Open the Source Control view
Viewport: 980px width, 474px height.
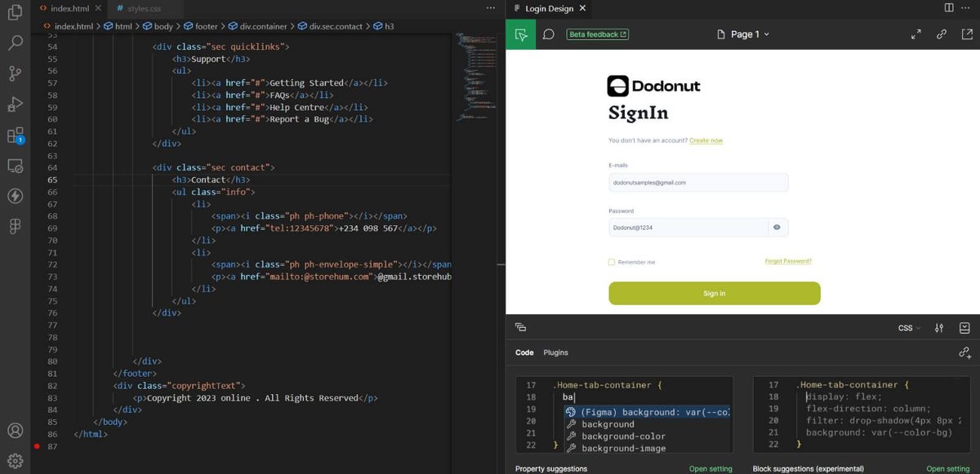(15, 73)
